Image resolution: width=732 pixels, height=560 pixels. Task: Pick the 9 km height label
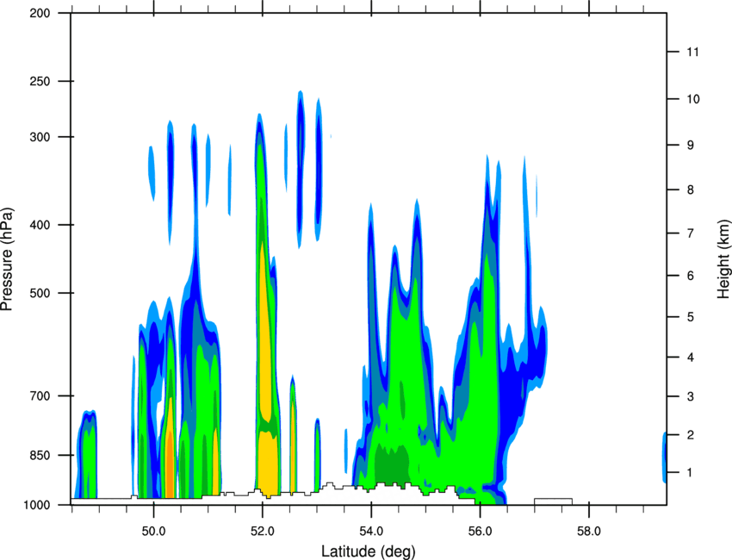[690, 146]
